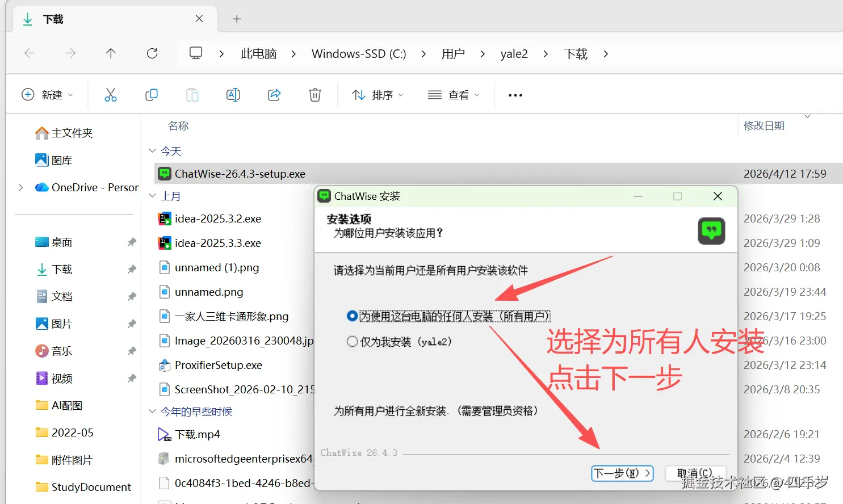
Task: Go forward with the right arrow button
Action: pyautogui.click(x=70, y=53)
